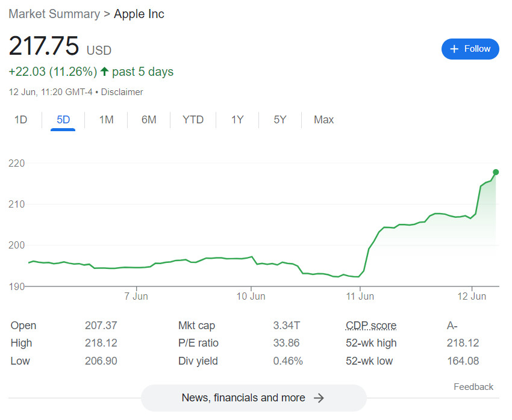Viewport: 512px width, 420px height.
Task: Switch to the 6M chart range
Action: click(x=149, y=120)
